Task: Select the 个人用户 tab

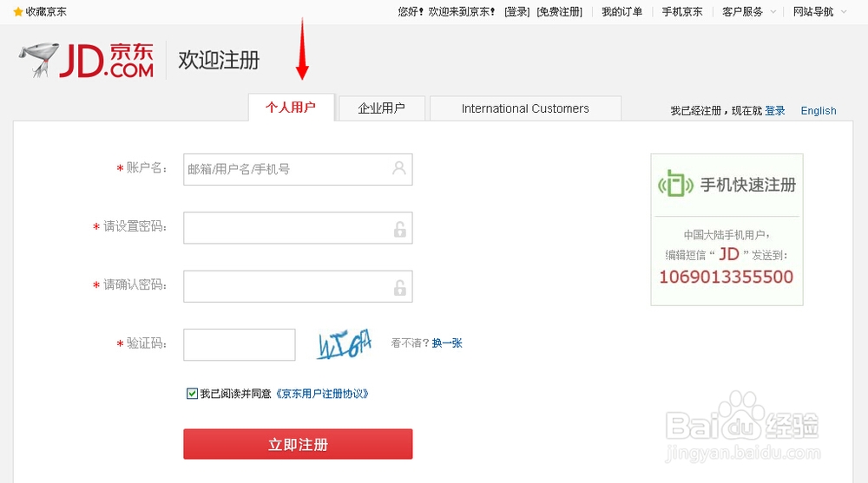Action: tap(291, 108)
